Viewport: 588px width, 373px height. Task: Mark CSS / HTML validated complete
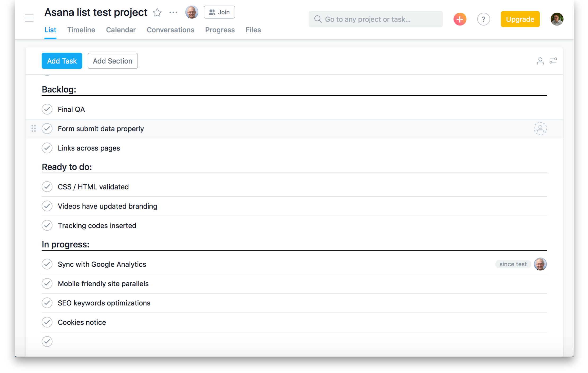[47, 187]
